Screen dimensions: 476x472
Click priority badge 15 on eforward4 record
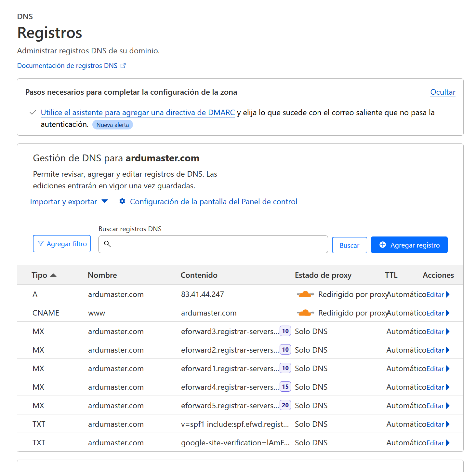[285, 387]
